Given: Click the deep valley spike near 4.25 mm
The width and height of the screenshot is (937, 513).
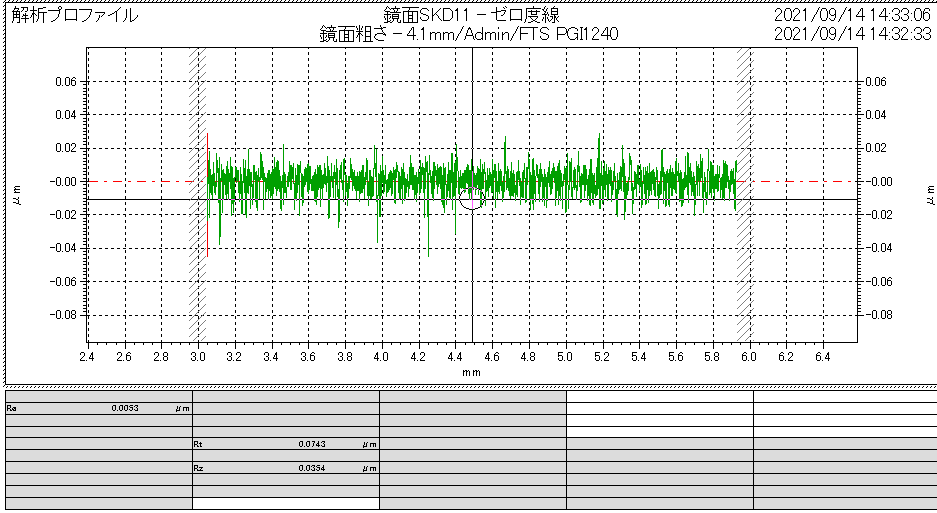Looking at the screenshot, I should pos(429,250).
